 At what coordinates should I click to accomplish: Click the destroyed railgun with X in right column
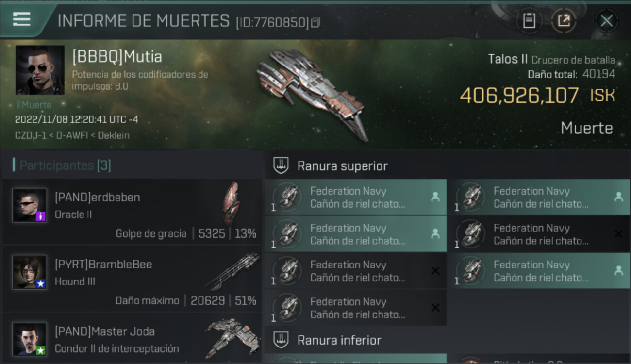[539, 234]
